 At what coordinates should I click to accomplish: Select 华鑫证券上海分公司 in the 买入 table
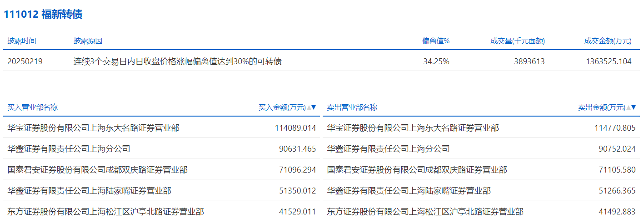pyautogui.click(x=69, y=149)
